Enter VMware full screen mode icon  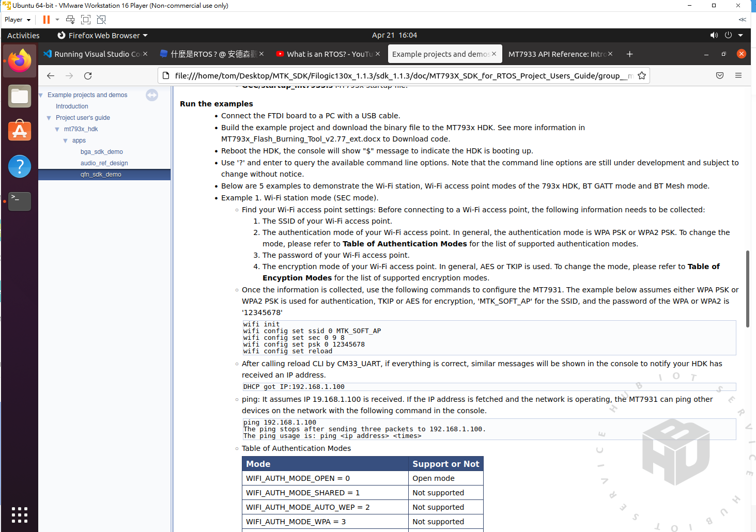[86, 20]
